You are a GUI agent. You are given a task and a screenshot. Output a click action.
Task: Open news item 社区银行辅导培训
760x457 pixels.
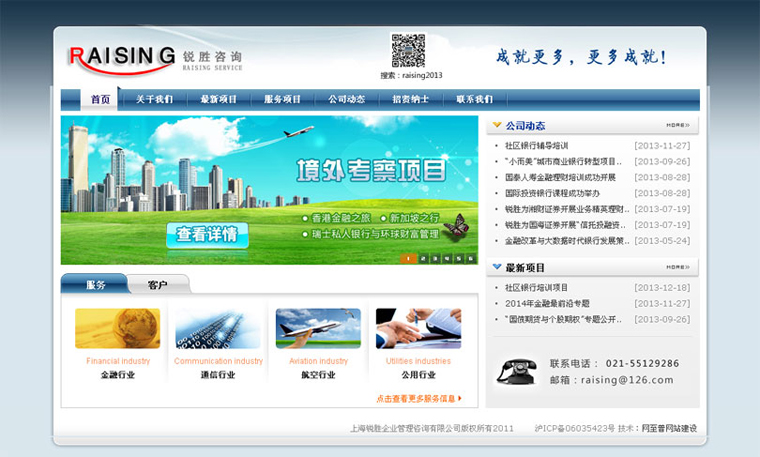pos(537,145)
